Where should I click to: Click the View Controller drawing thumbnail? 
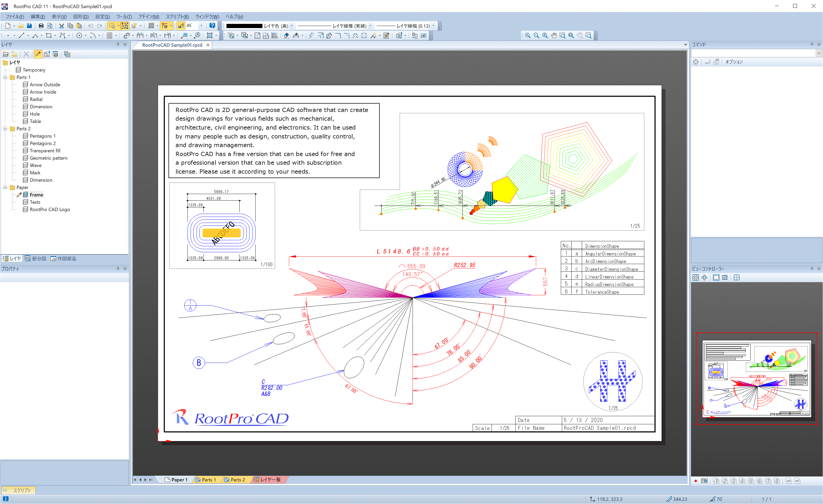(757, 379)
